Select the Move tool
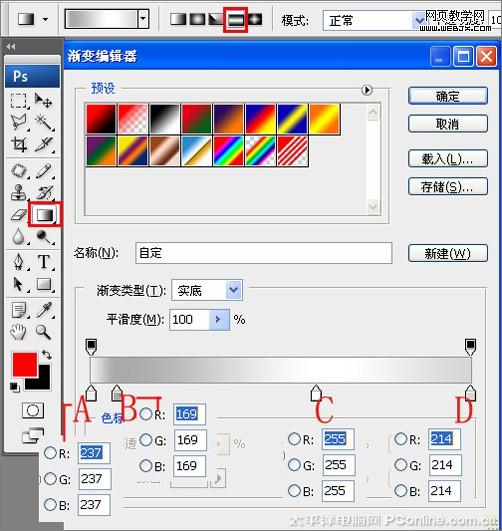This screenshot has width=502, height=531. click(x=43, y=101)
